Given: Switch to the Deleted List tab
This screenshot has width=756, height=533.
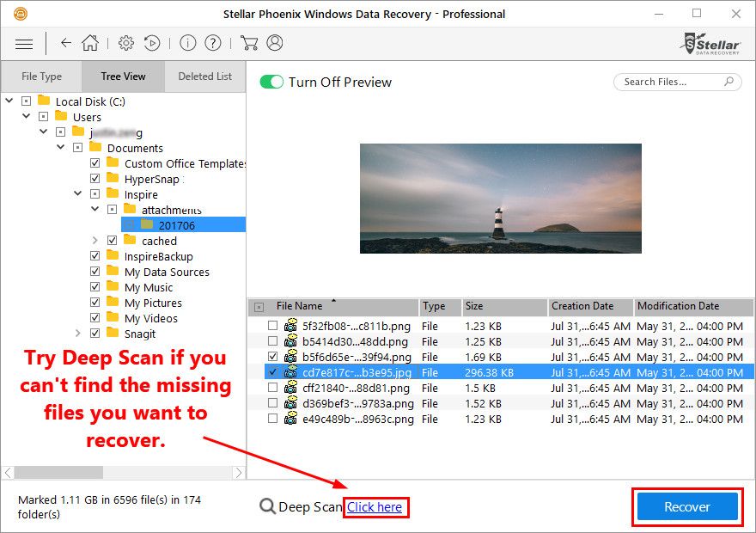Looking at the screenshot, I should pos(205,77).
